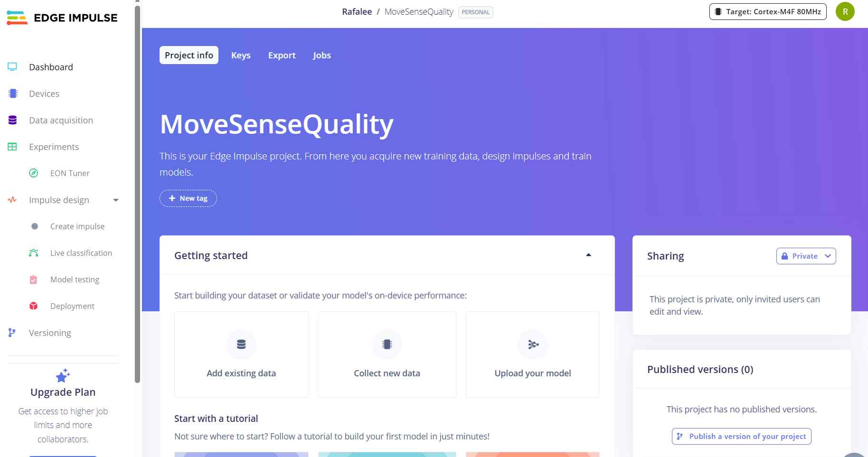Viewport: 868px width, 457px height.
Task: Open the Private sharing dropdown
Action: (806, 256)
